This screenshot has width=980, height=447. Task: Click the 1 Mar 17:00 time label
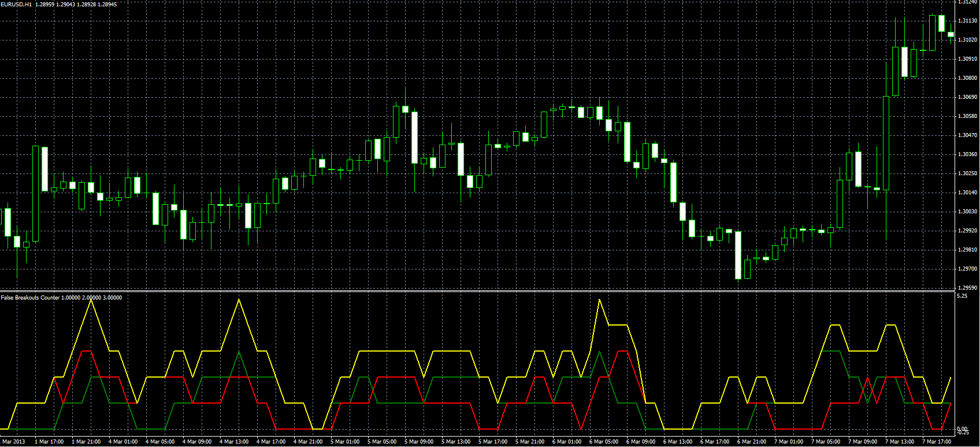(49, 442)
